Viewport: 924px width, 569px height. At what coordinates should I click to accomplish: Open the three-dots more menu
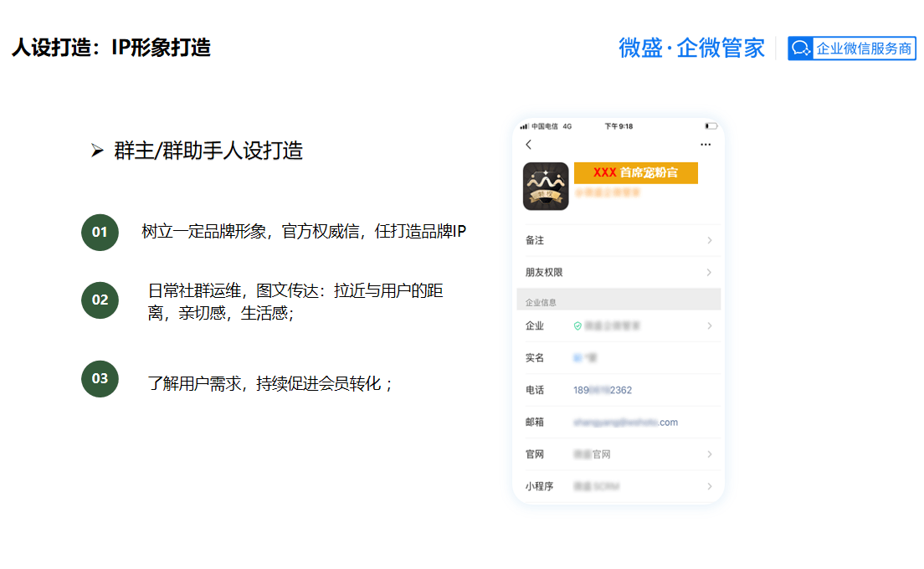(706, 145)
